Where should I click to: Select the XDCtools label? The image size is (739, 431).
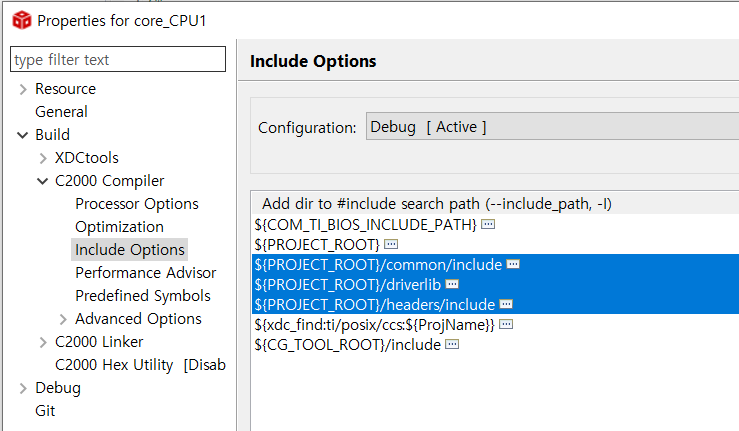click(x=87, y=157)
